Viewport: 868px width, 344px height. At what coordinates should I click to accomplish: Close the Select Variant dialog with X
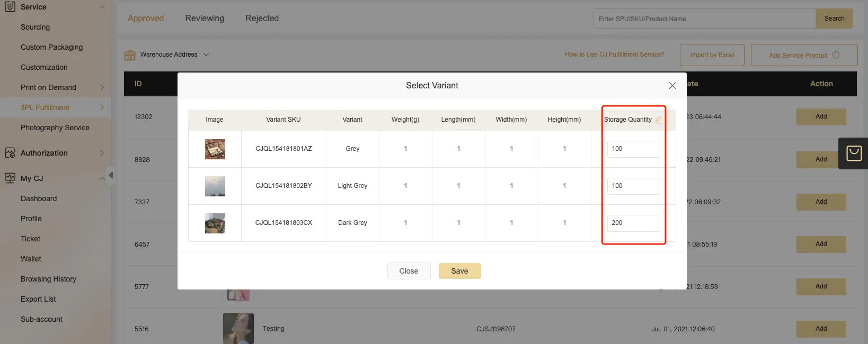point(672,86)
